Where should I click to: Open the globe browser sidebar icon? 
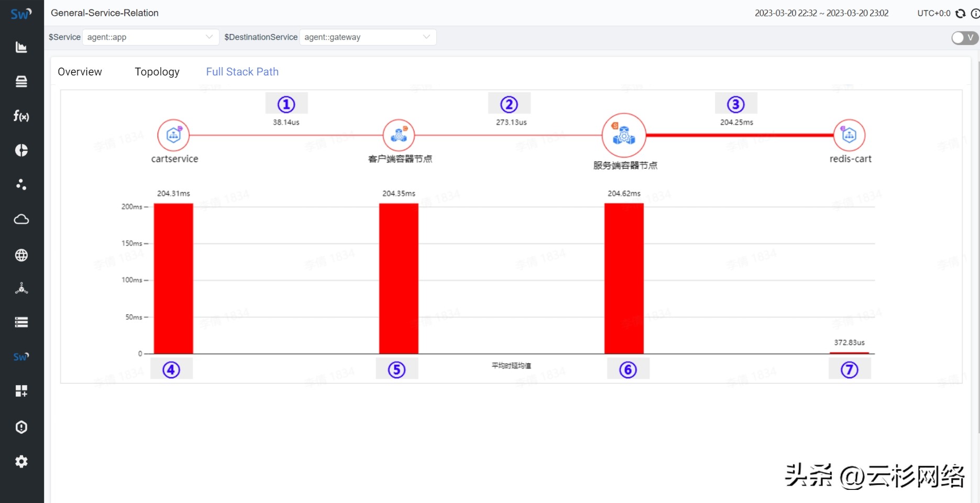[21, 255]
